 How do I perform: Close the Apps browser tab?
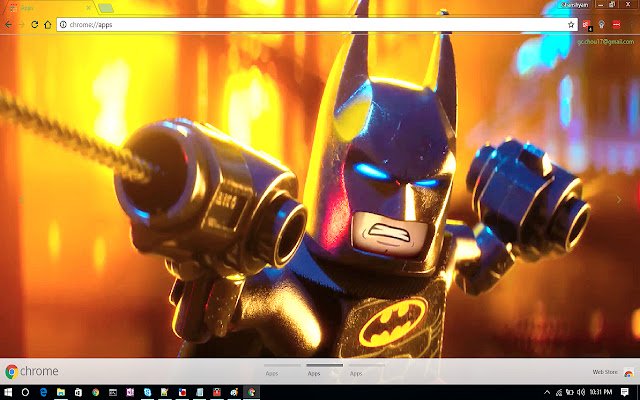click(x=89, y=8)
